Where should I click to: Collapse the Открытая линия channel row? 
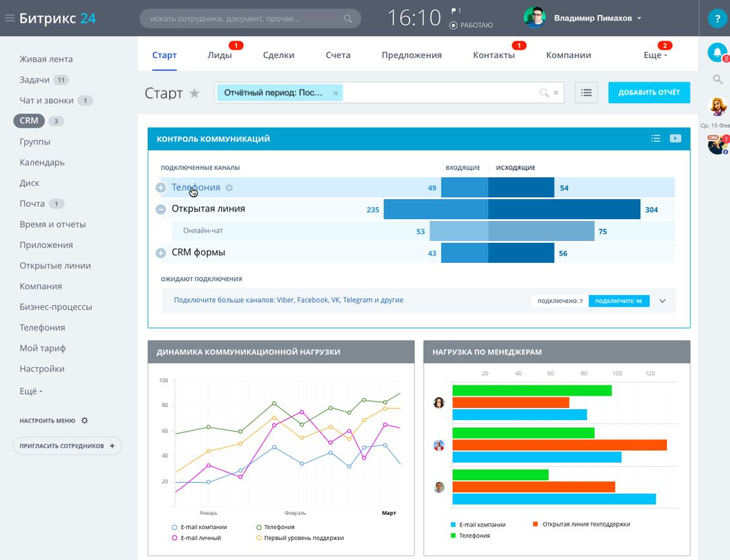[x=161, y=209]
